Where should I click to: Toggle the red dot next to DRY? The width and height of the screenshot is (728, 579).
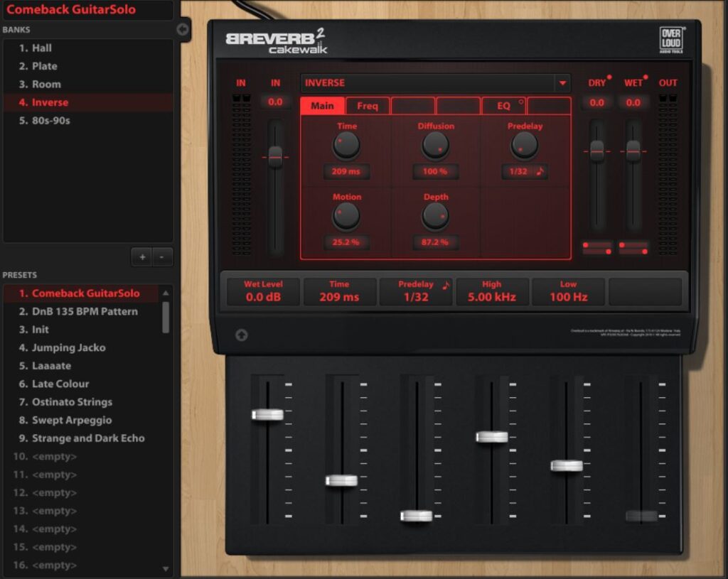coord(609,77)
